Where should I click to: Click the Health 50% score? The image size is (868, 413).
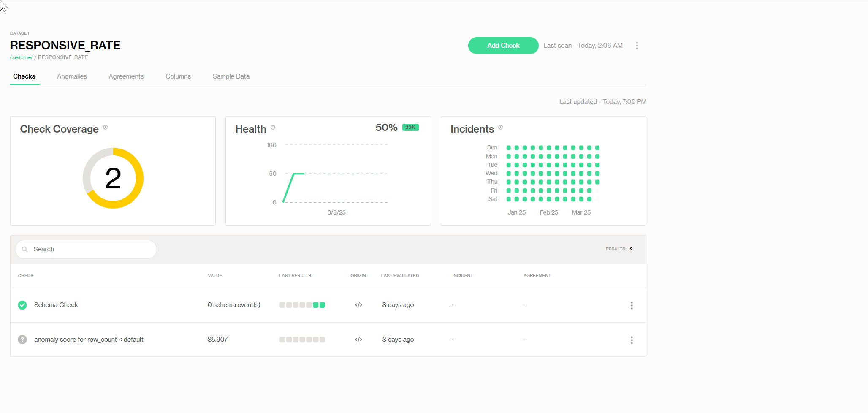pos(386,128)
